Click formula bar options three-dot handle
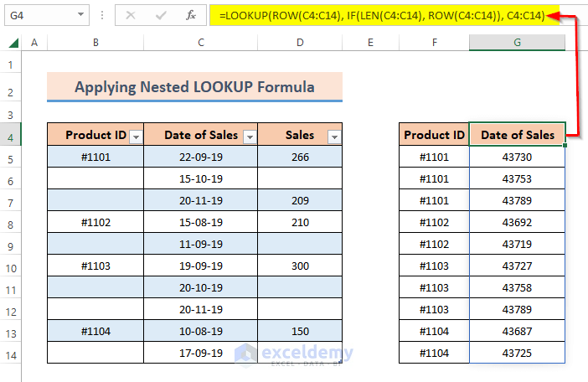 [x=102, y=15]
